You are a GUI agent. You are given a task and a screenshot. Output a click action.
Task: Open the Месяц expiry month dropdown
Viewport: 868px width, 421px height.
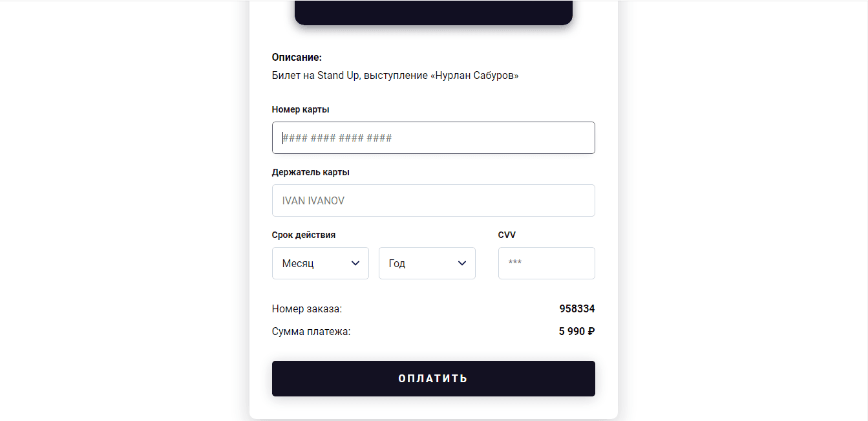point(320,263)
